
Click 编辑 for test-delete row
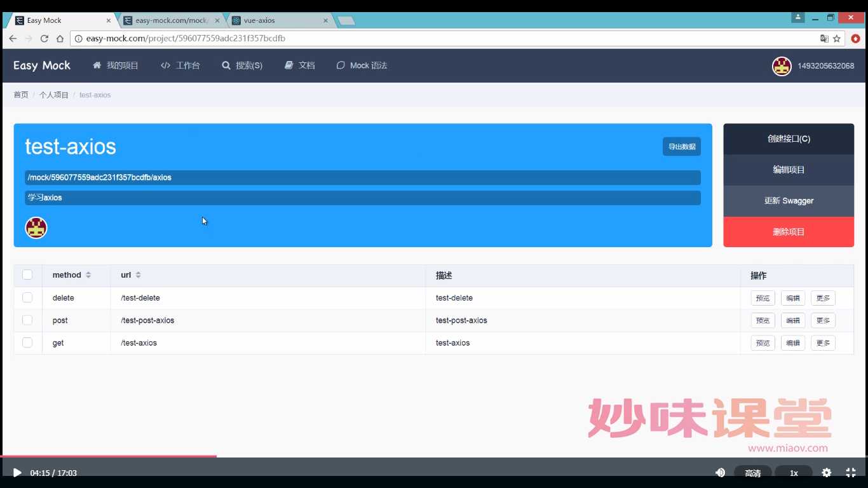[793, 298]
